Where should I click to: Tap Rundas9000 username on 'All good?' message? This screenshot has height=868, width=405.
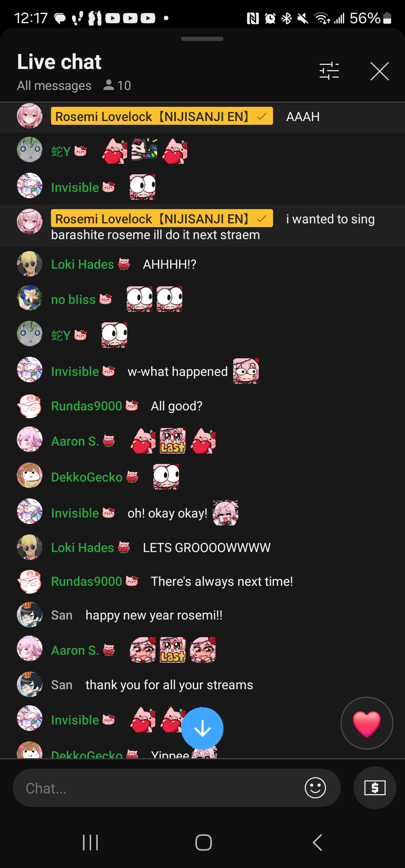87,406
